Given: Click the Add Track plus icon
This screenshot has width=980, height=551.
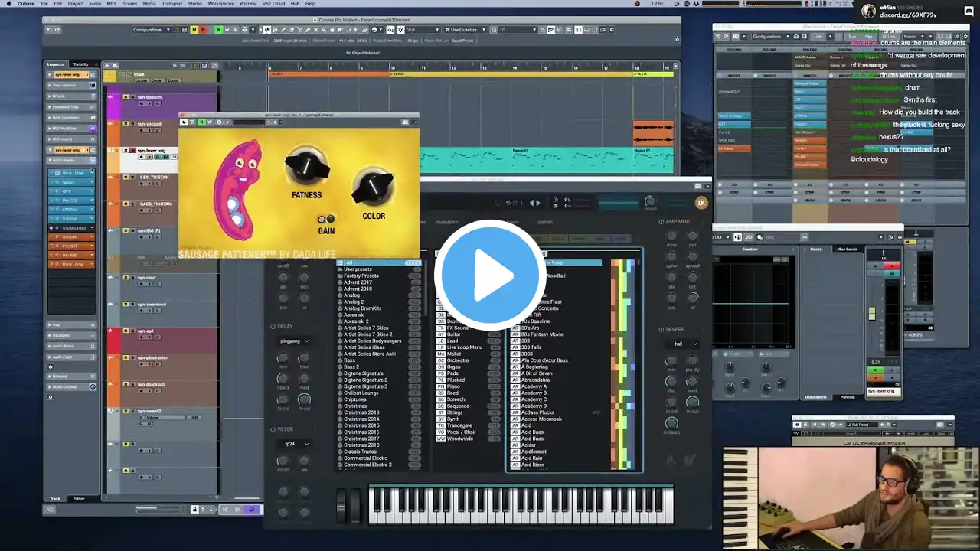Looking at the screenshot, I should [x=107, y=65].
